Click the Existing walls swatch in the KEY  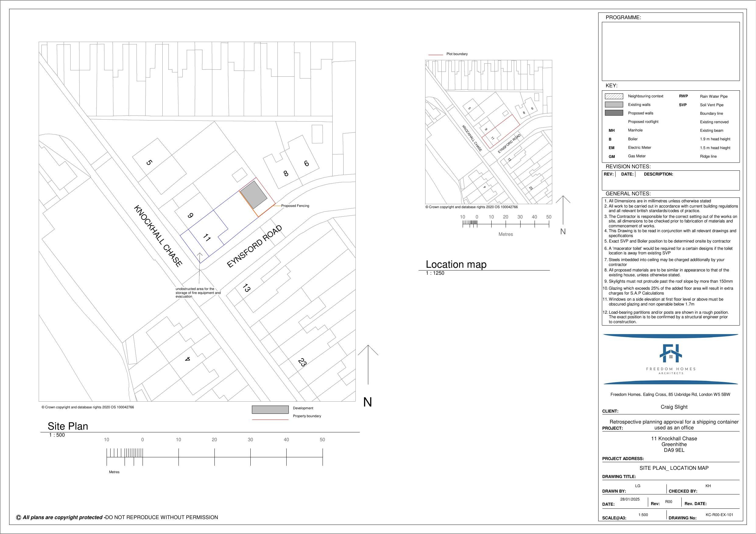pyautogui.click(x=615, y=104)
